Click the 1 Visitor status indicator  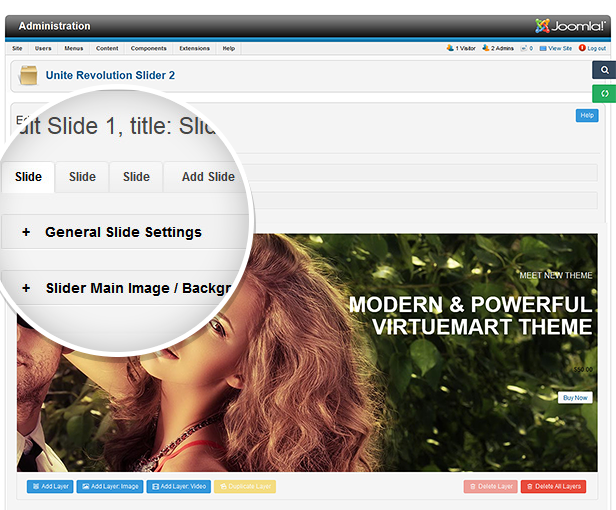coord(460,48)
